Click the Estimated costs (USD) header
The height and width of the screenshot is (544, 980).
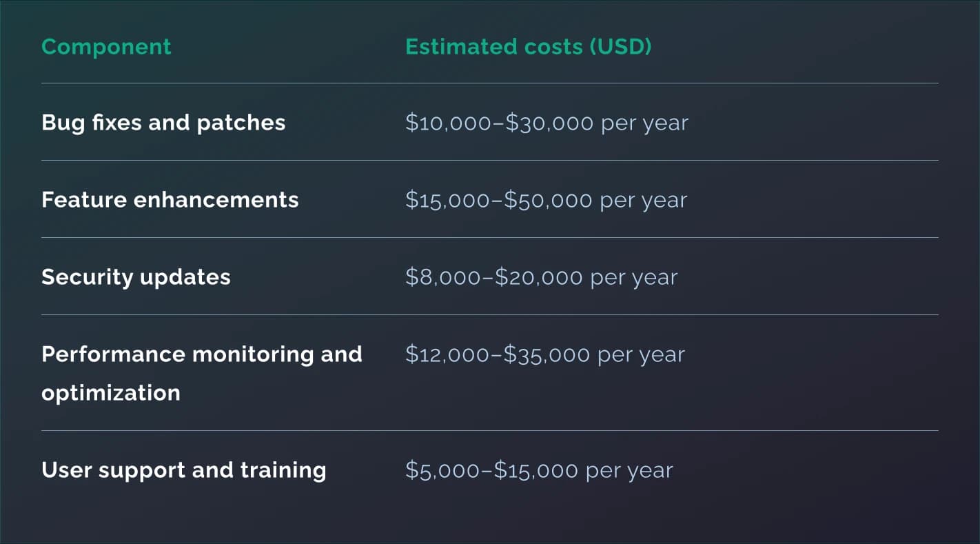528,47
